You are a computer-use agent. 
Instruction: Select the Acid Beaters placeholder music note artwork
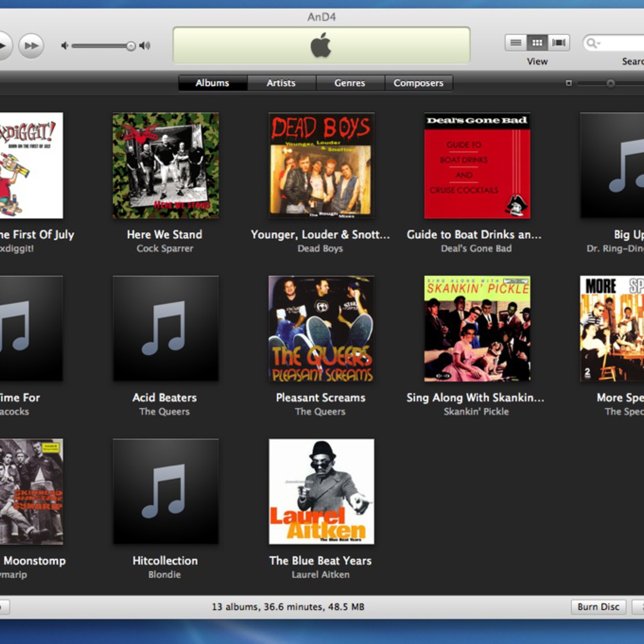coord(166,328)
